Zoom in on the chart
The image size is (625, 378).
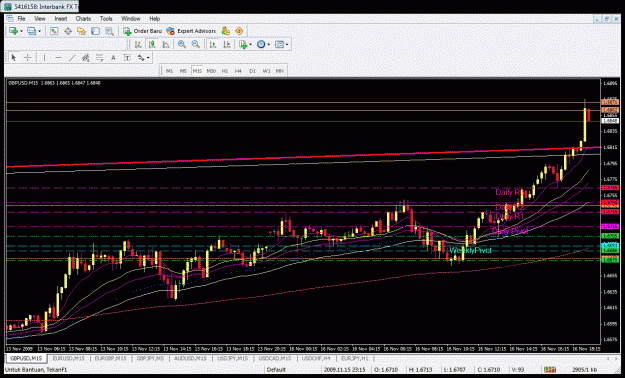point(182,45)
